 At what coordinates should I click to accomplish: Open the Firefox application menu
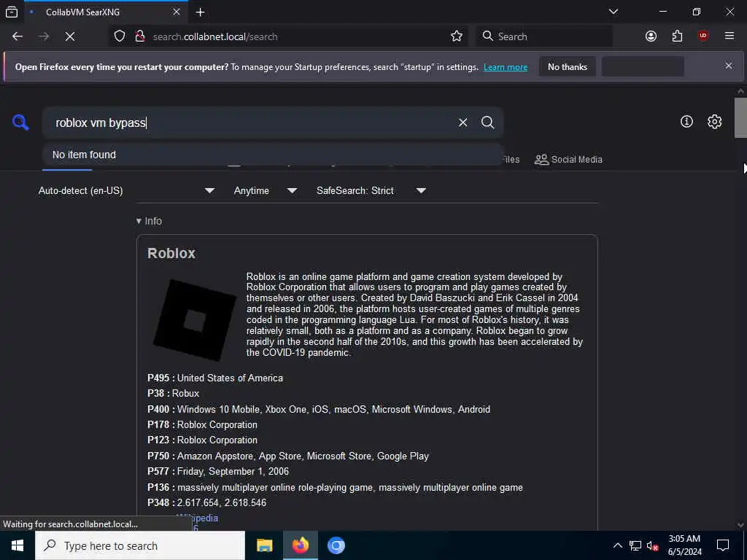point(729,36)
